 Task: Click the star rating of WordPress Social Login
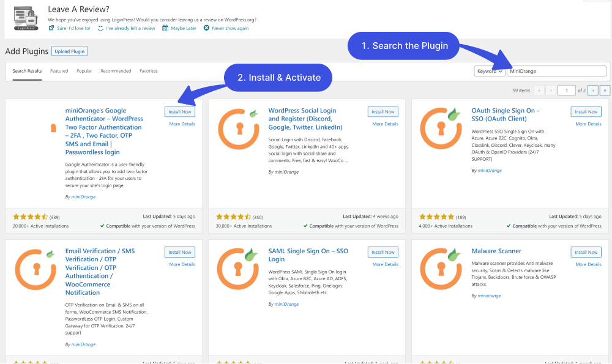click(x=233, y=217)
